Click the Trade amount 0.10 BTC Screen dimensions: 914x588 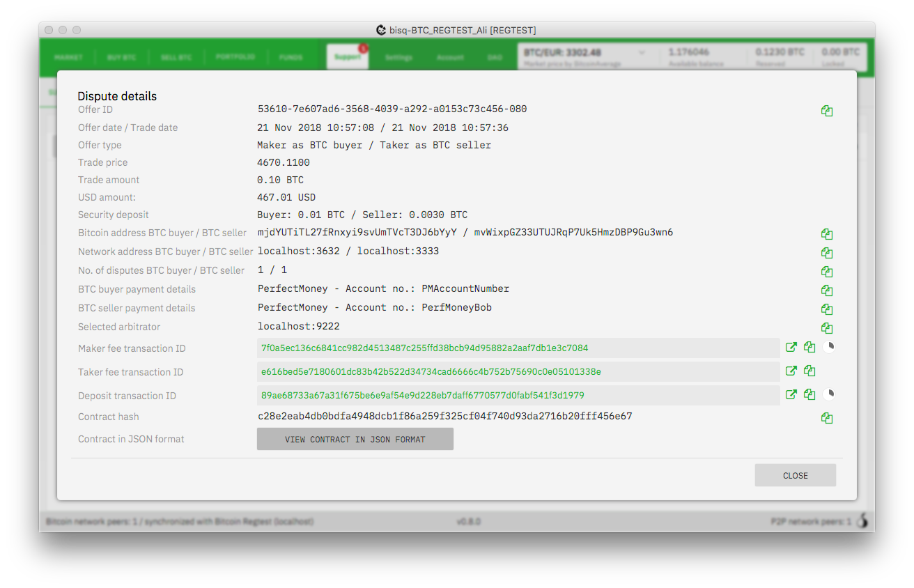click(x=281, y=180)
